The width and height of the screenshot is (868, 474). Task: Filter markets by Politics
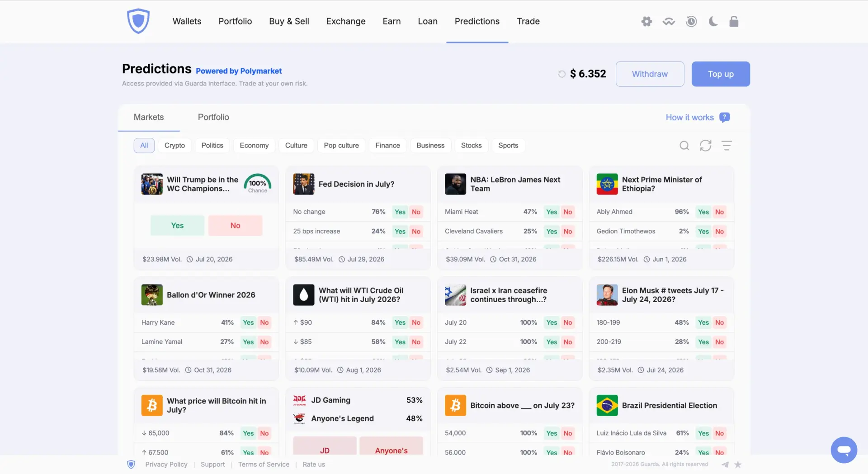212,145
